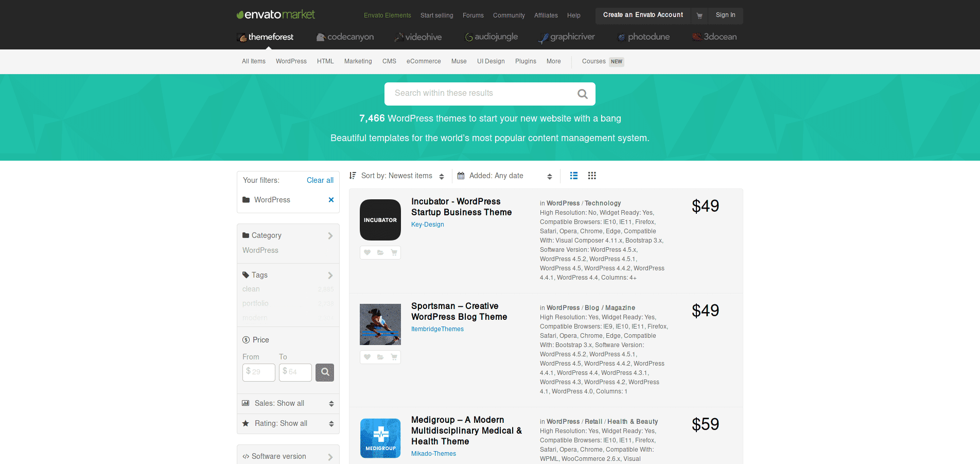Click the price From input field
The height and width of the screenshot is (464, 980).
[259, 372]
